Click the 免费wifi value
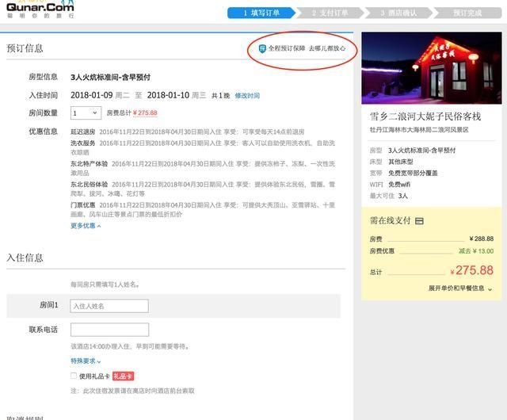 click(399, 185)
